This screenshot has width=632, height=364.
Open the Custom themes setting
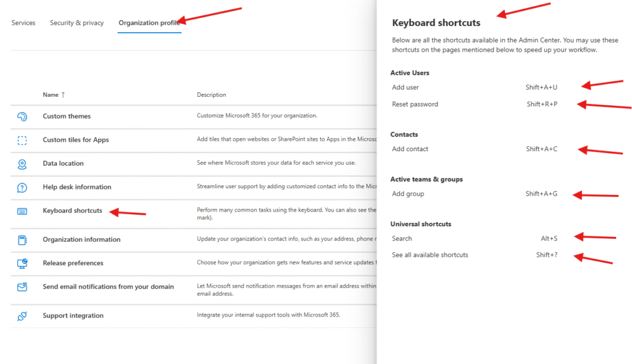(x=67, y=117)
